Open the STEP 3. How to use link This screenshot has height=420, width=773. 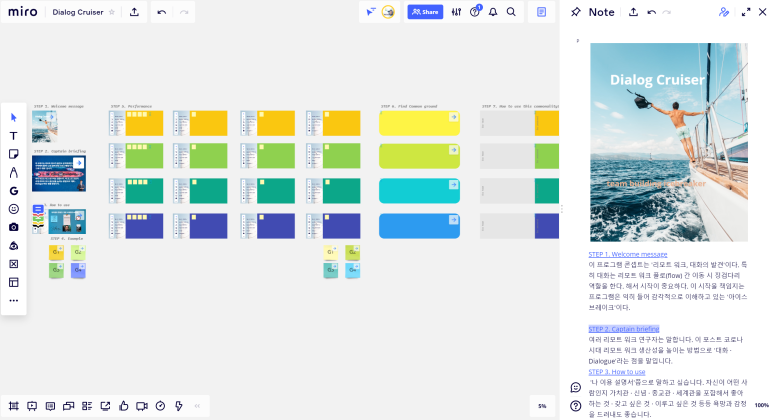pyautogui.click(x=617, y=372)
